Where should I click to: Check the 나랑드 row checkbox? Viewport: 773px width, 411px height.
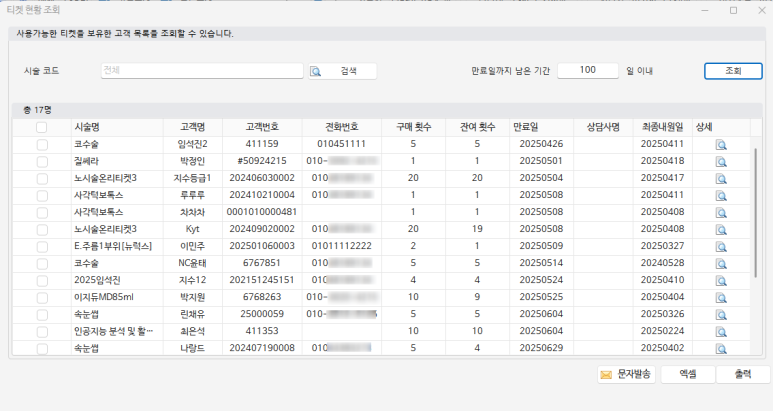42,348
